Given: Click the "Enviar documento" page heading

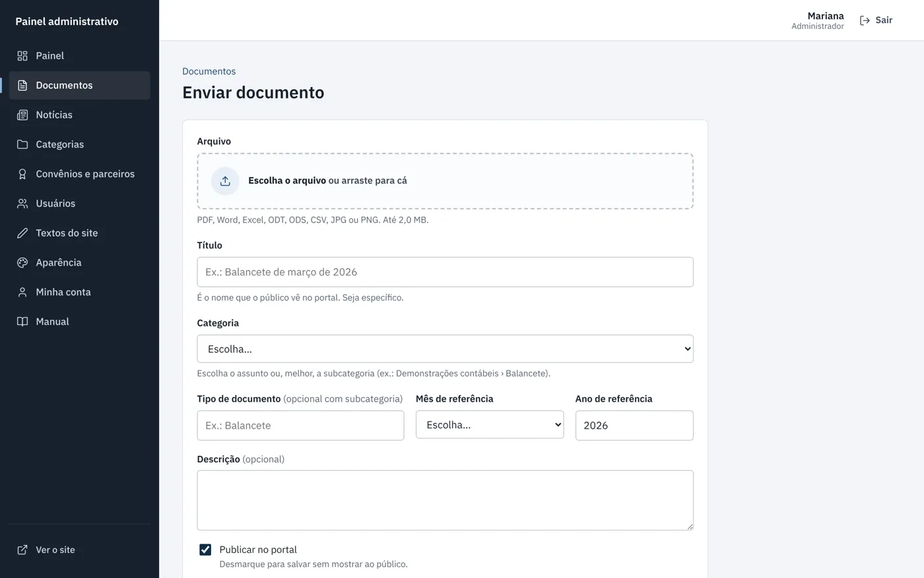Looking at the screenshot, I should point(253,92).
